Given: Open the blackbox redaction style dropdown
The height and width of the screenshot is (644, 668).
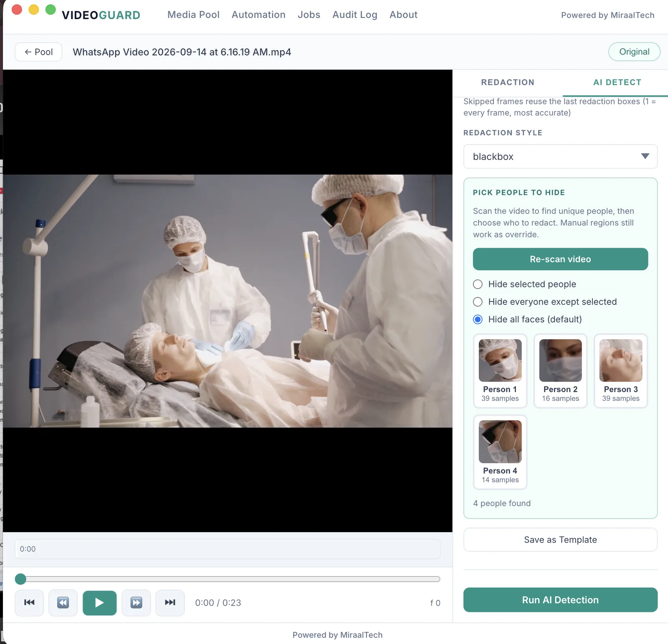Looking at the screenshot, I should tap(560, 157).
